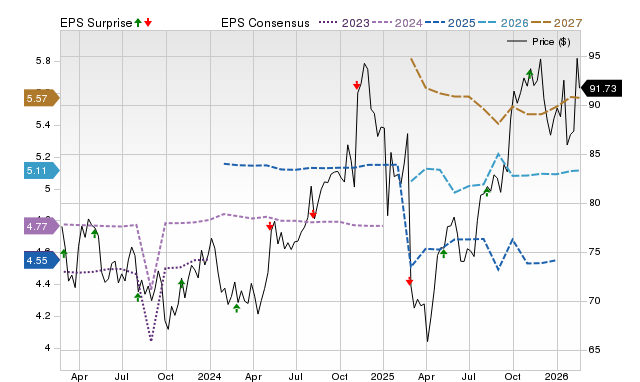
Task: Click the 2026 time axis label
Action: pyautogui.click(x=557, y=376)
